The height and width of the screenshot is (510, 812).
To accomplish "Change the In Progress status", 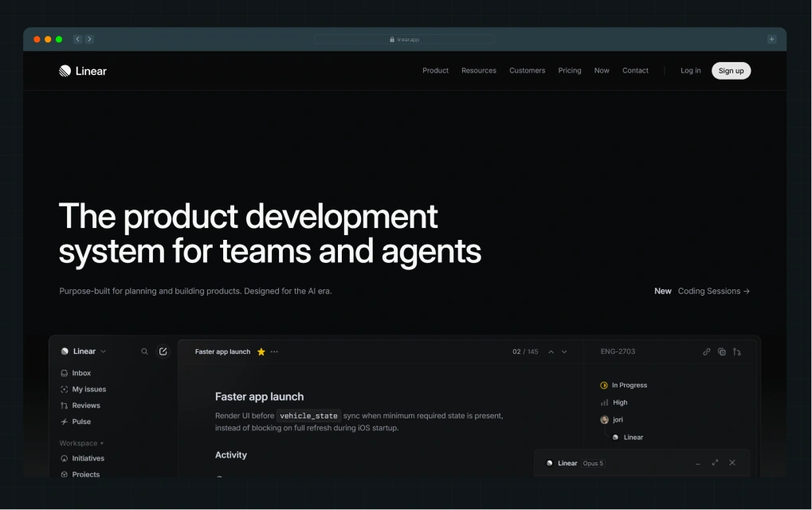I will click(623, 385).
